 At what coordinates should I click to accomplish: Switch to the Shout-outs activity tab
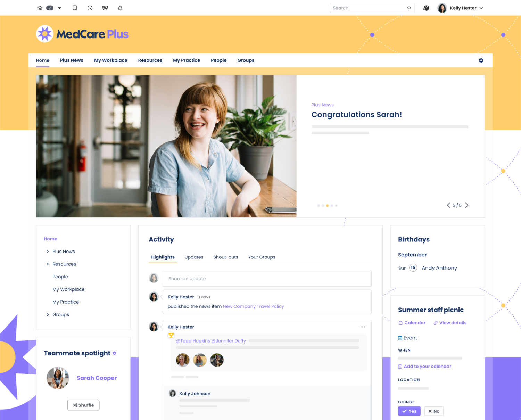(x=225, y=257)
